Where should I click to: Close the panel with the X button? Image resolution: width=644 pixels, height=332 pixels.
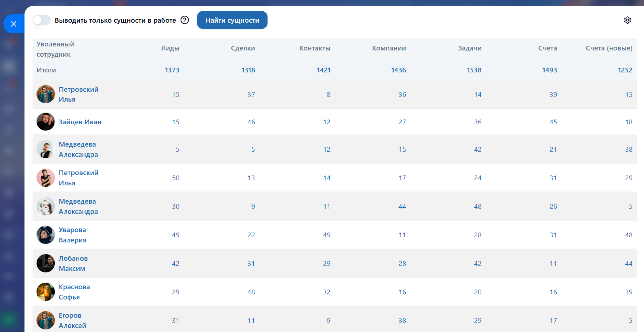point(14,24)
